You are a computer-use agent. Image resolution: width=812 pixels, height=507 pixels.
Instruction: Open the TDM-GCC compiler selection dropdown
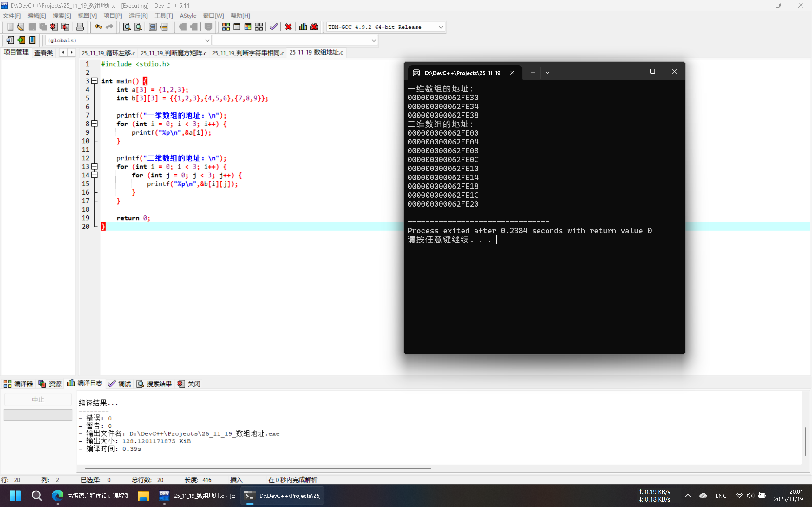(441, 27)
